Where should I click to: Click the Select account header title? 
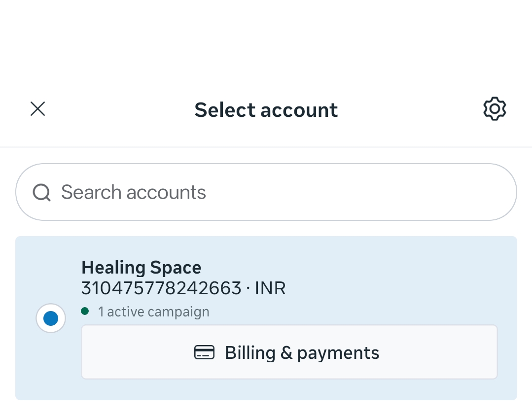click(x=266, y=109)
